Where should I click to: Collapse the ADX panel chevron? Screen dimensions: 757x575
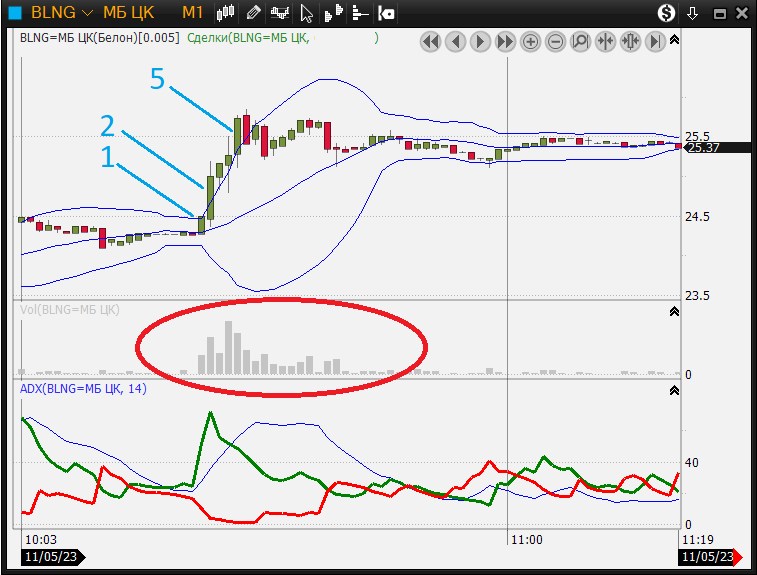[x=674, y=390]
